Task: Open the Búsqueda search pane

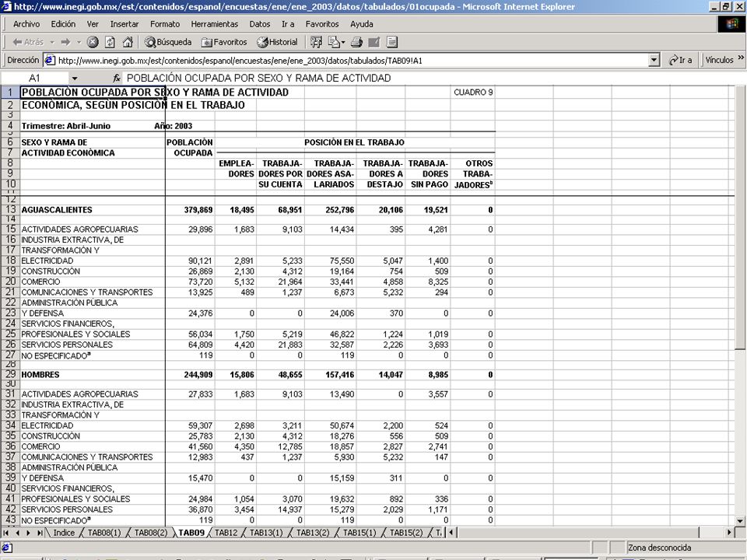Action: 168,42
